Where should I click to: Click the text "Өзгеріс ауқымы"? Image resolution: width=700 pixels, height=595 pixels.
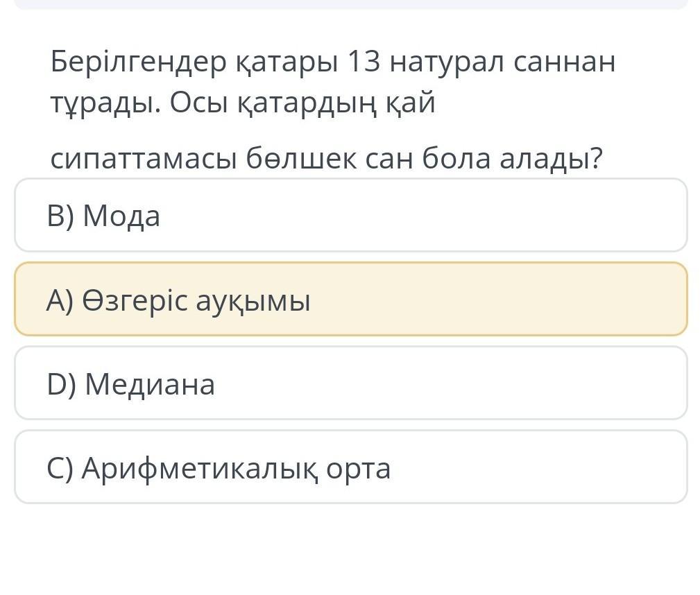click(196, 301)
